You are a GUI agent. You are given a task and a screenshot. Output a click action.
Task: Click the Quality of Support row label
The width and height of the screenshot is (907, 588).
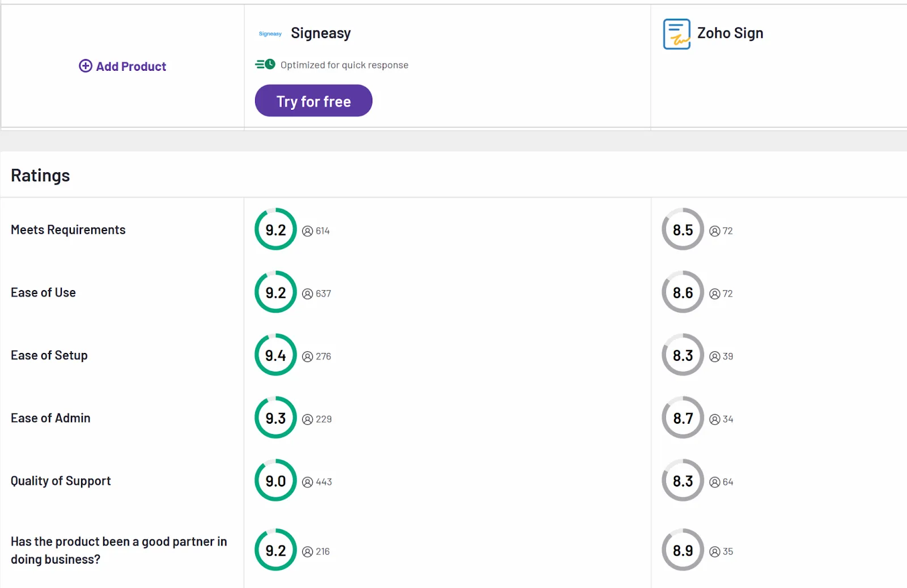point(61,482)
